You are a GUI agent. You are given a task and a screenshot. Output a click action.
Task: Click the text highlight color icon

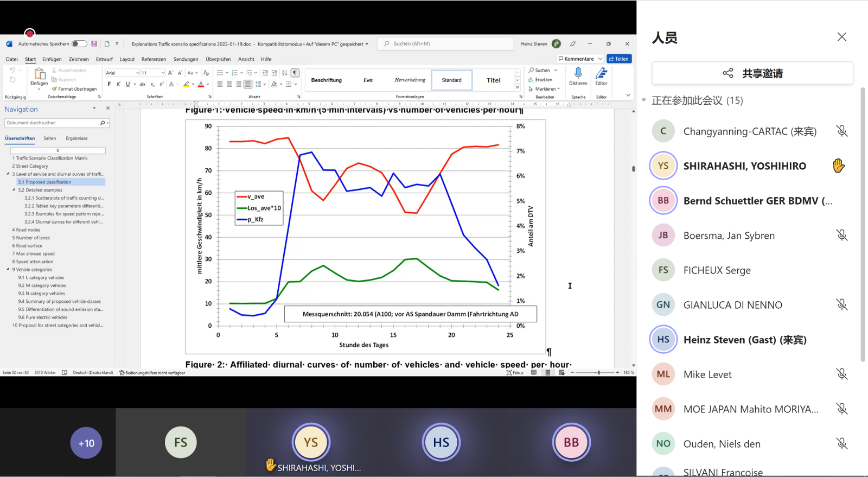click(186, 84)
